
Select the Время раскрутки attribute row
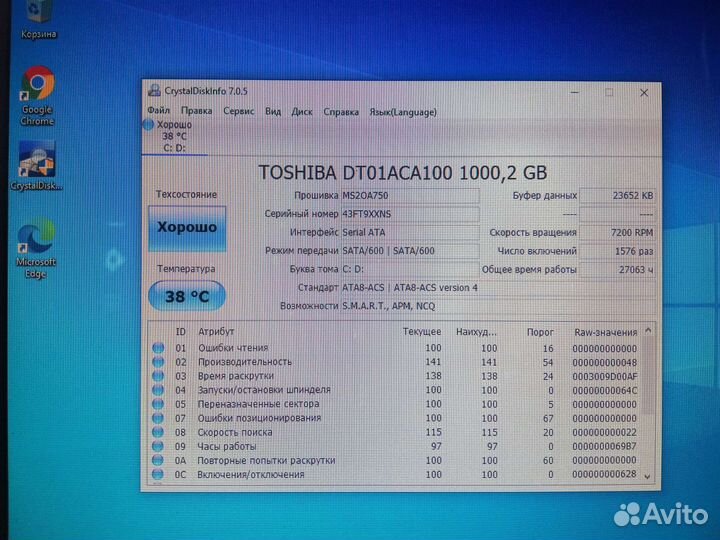(395, 376)
